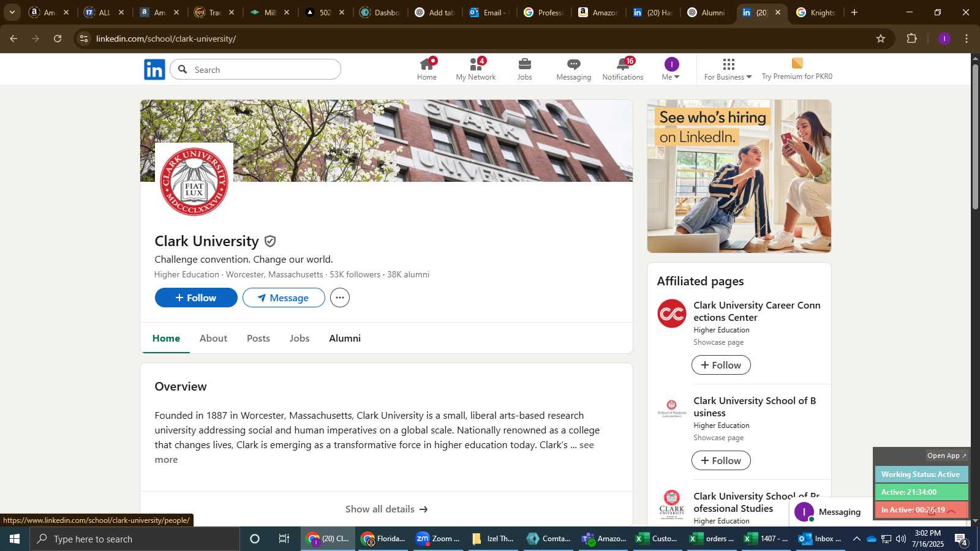Open LinkedIn home via logo icon
Screen dimensions: 980x551
pyautogui.click(x=154, y=69)
